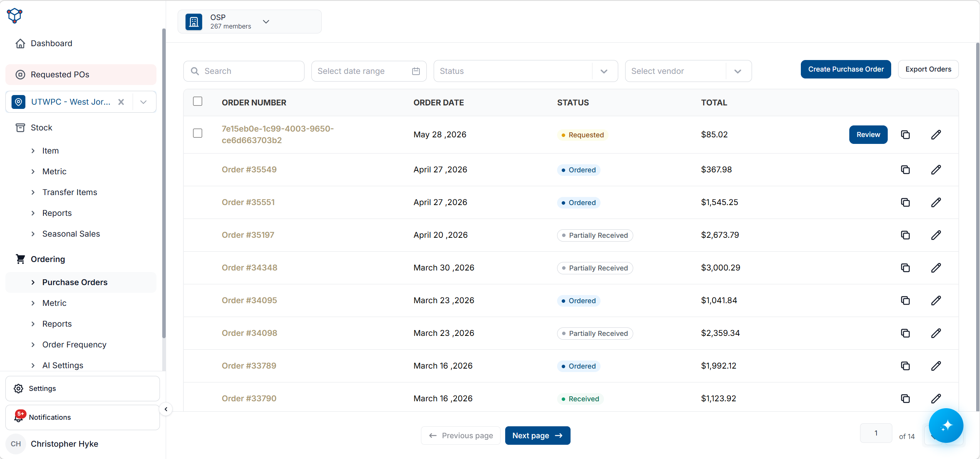Open the Notifications bell
The width and height of the screenshot is (980, 459).
tap(19, 417)
